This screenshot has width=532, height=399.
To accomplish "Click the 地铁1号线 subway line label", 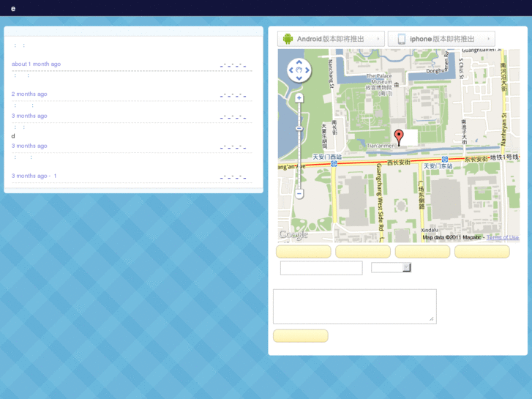I will (504, 157).
